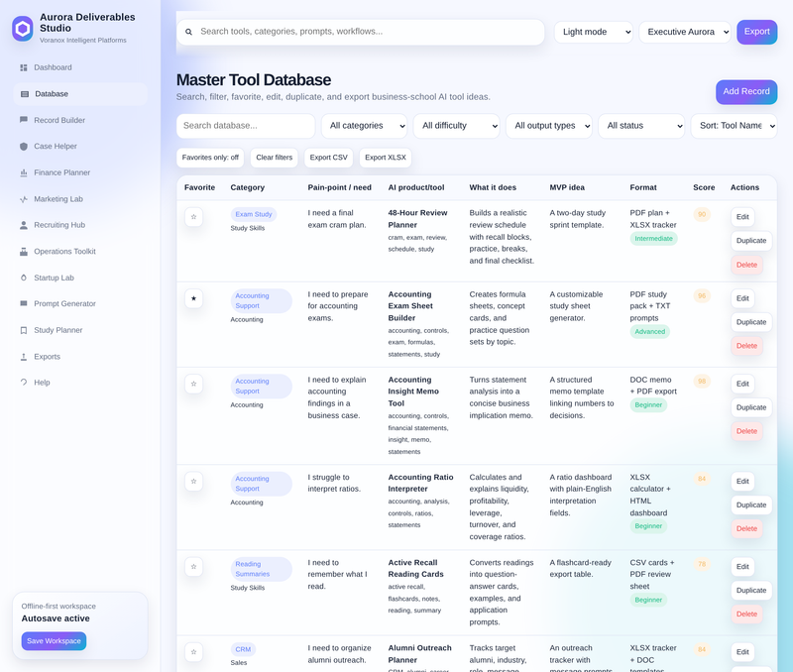Click the Advanced difficulty badge
The image size is (793, 672).
[650, 332]
